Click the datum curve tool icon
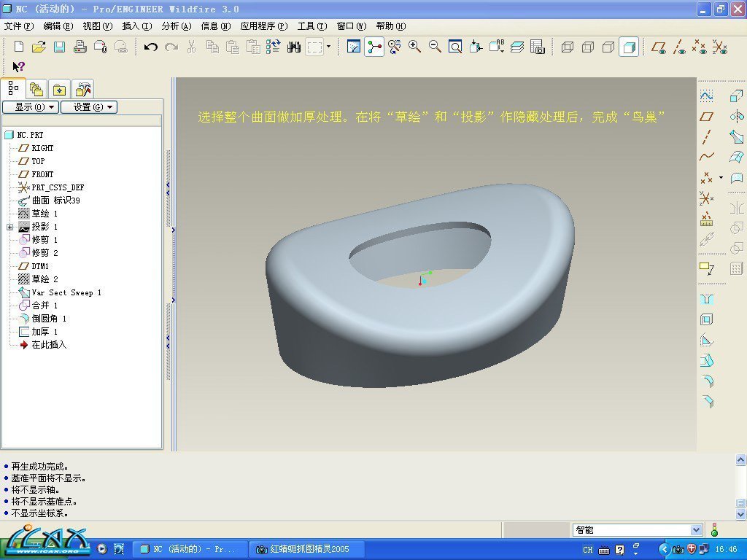This screenshot has width=747, height=560. coord(706,157)
